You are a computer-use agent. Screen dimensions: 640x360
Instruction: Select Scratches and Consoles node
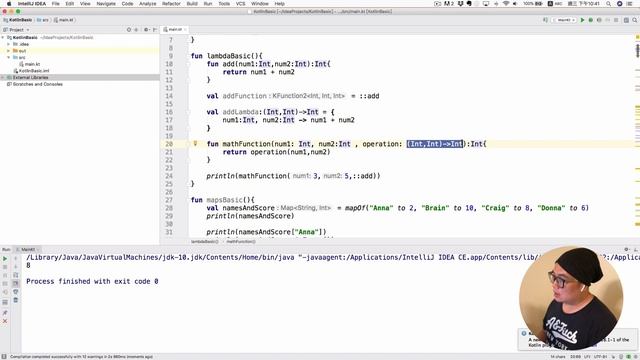[x=35, y=84]
